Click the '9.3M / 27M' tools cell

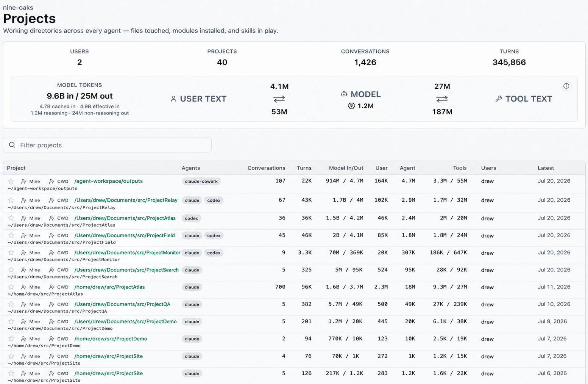450,287
